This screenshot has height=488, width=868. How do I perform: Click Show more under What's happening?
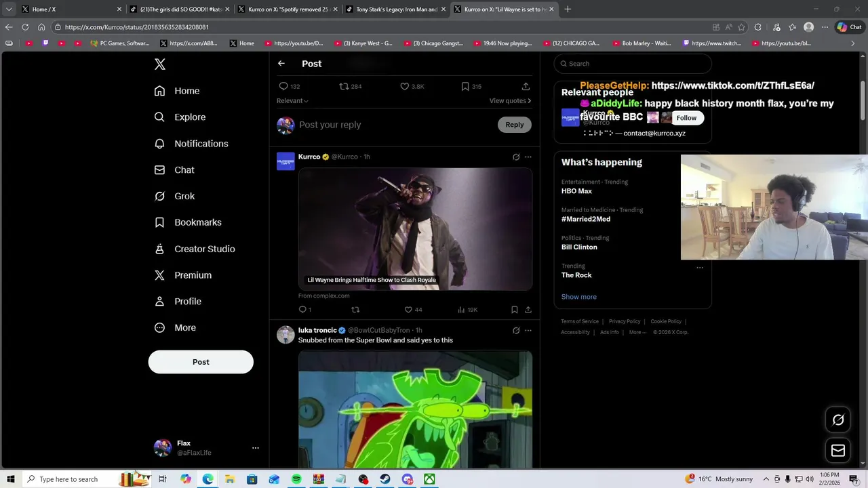579,297
